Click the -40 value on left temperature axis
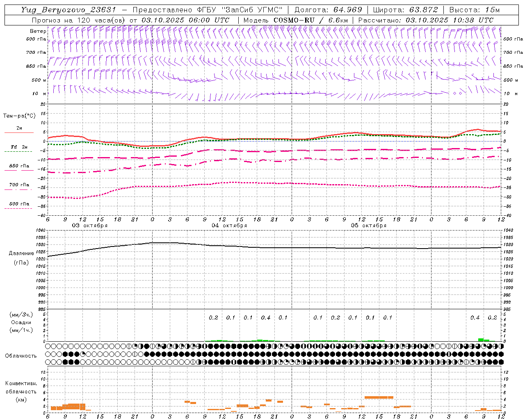This screenshot has width=525, height=420. point(42,215)
